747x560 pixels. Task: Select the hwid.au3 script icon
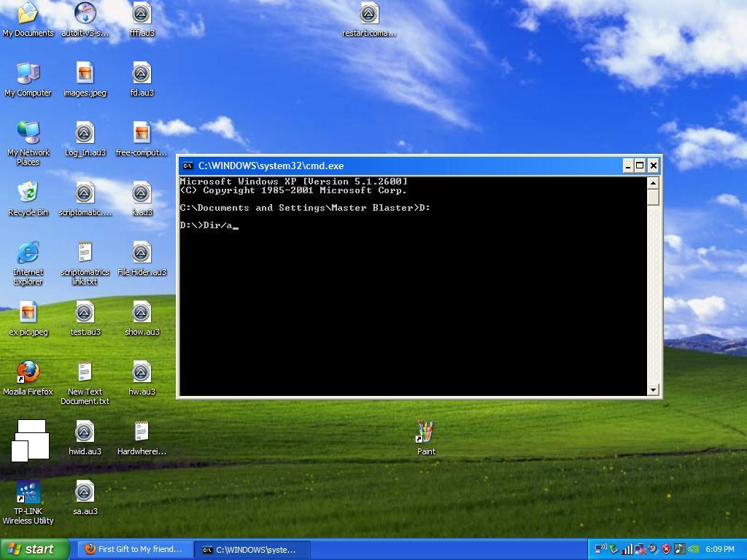pyautogui.click(x=85, y=438)
